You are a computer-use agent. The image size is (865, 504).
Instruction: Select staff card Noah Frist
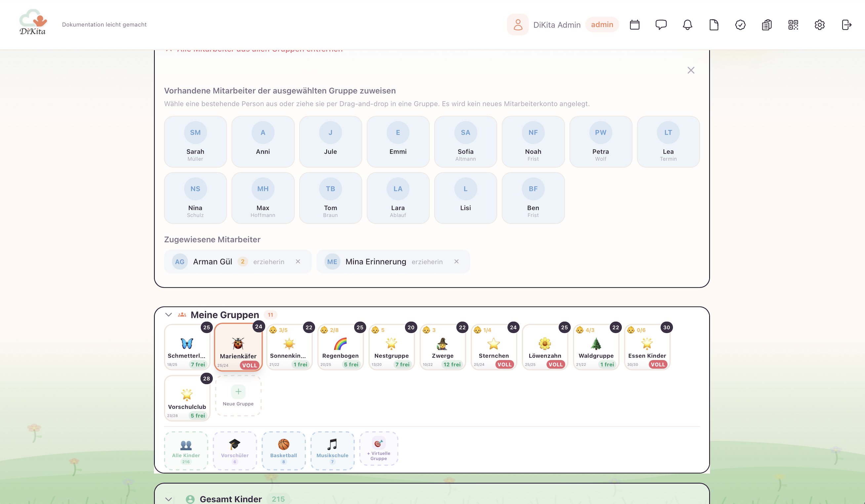tap(533, 142)
